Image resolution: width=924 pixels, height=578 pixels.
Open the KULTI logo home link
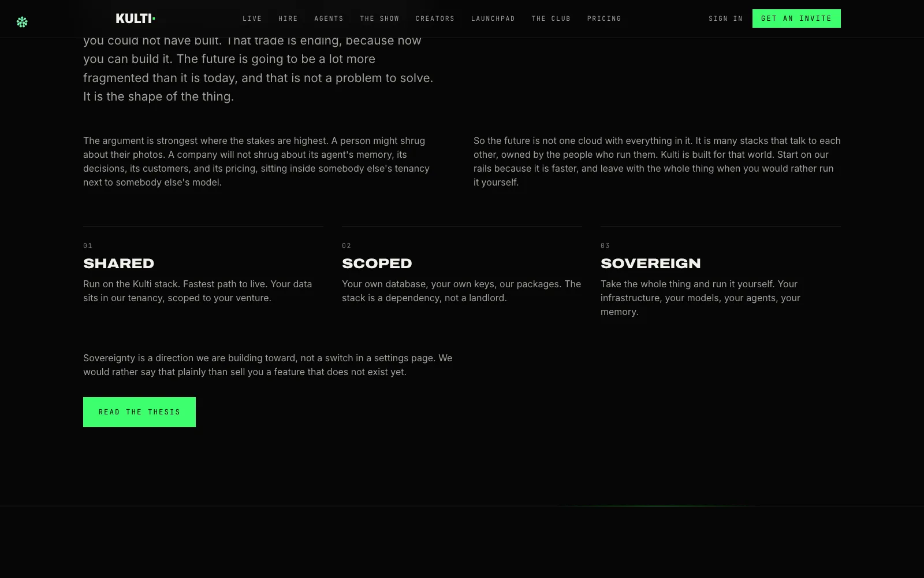(136, 18)
